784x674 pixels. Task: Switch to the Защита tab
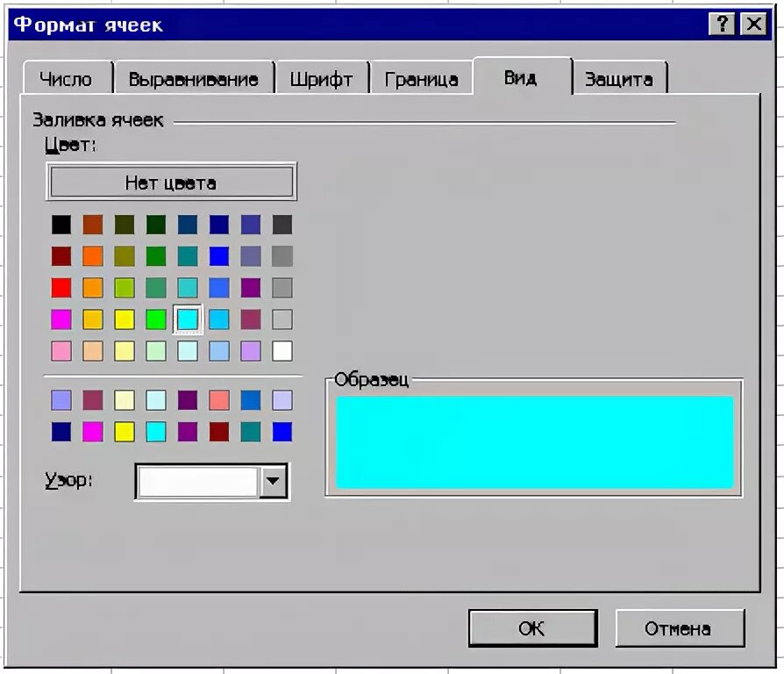[619, 79]
